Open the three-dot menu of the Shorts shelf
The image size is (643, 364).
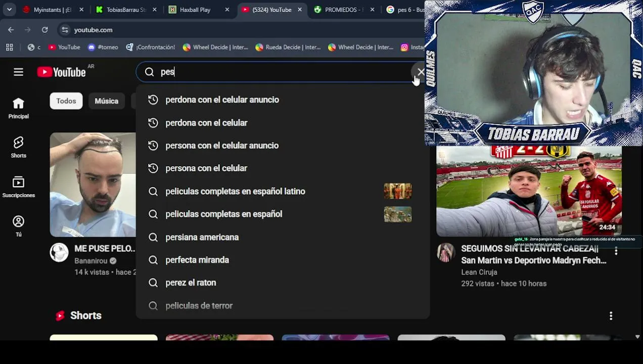[x=611, y=316]
